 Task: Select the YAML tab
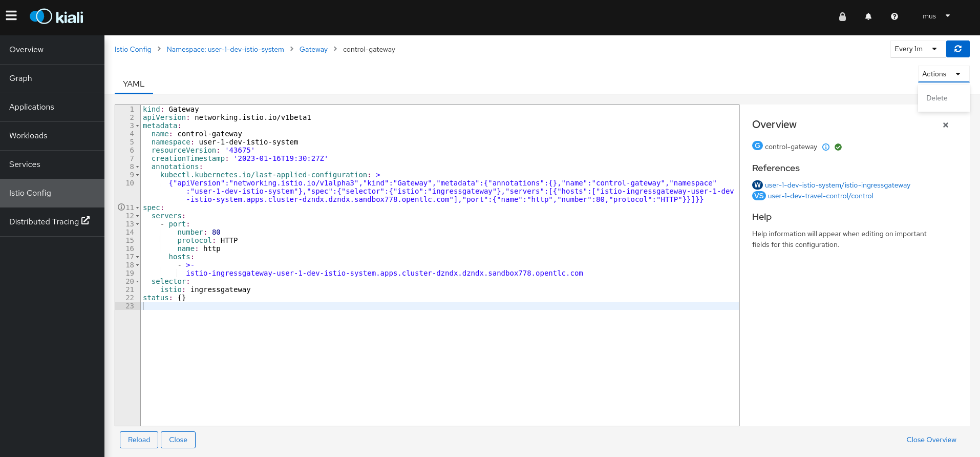[x=134, y=84]
